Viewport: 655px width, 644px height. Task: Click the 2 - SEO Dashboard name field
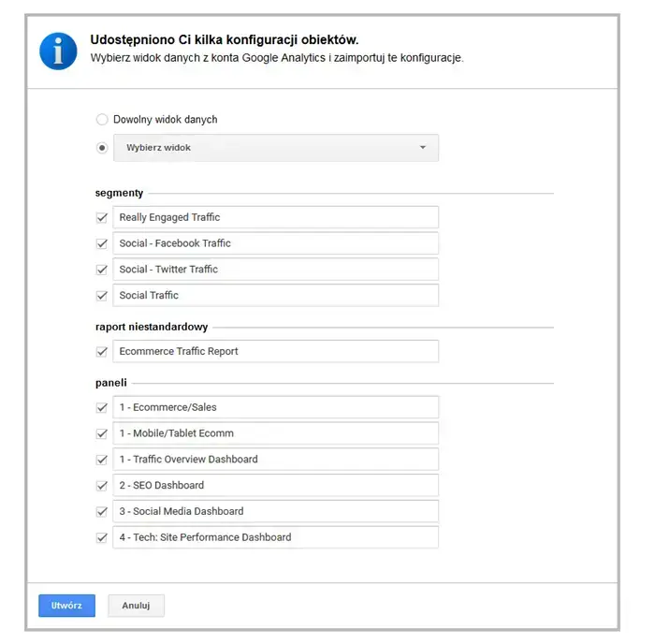pyautogui.click(x=276, y=486)
